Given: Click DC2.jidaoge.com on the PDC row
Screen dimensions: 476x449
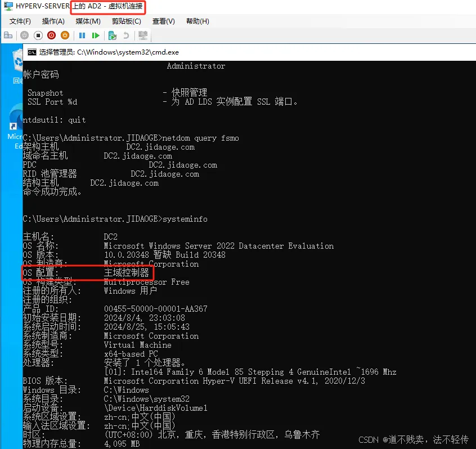Looking at the screenshot, I should coord(183,165).
